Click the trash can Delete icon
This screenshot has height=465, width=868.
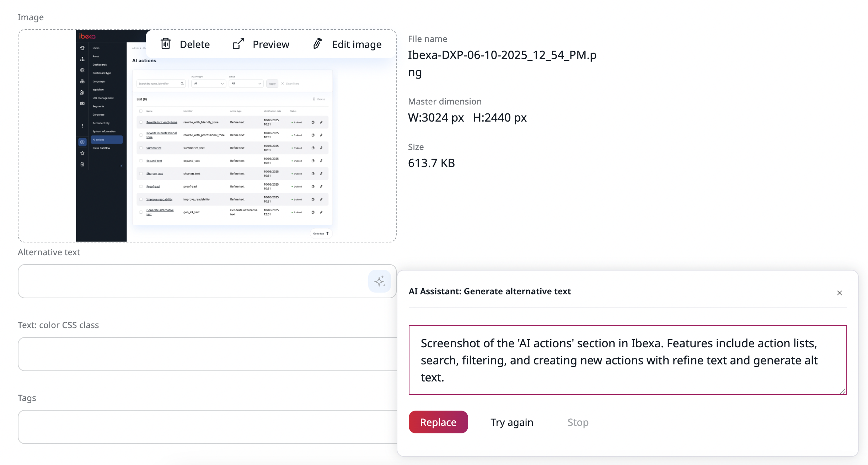[x=166, y=44]
